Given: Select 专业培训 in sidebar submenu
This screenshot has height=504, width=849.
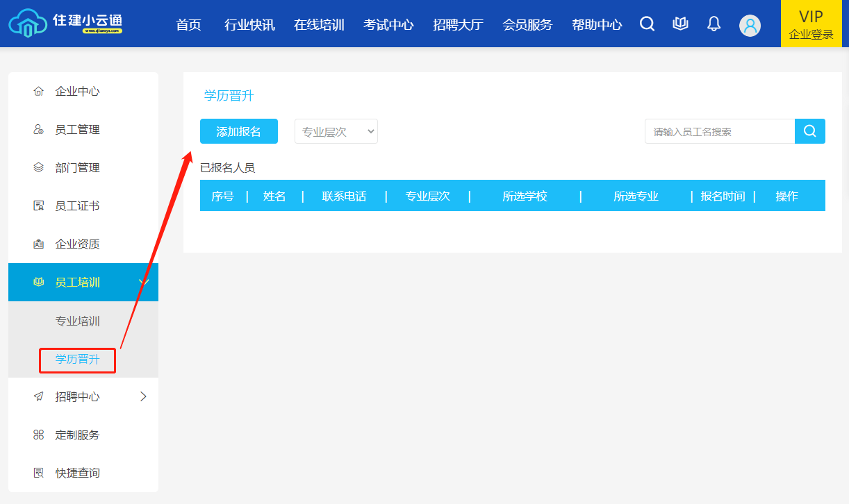Looking at the screenshot, I should pyautogui.click(x=78, y=321).
